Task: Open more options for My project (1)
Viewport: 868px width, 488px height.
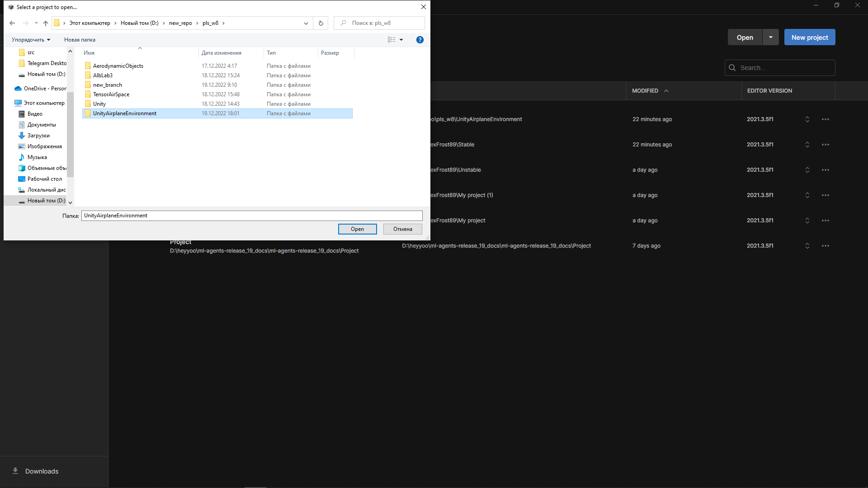Action: tap(826, 195)
